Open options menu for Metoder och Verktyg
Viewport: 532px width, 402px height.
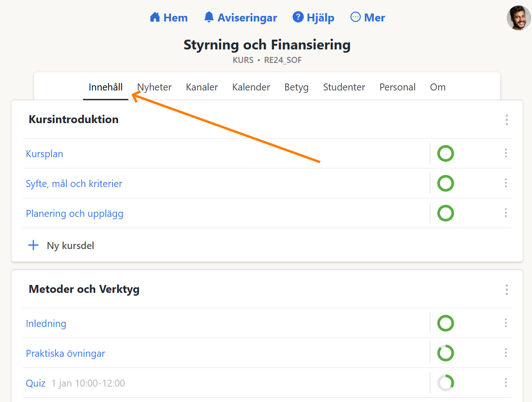506,290
